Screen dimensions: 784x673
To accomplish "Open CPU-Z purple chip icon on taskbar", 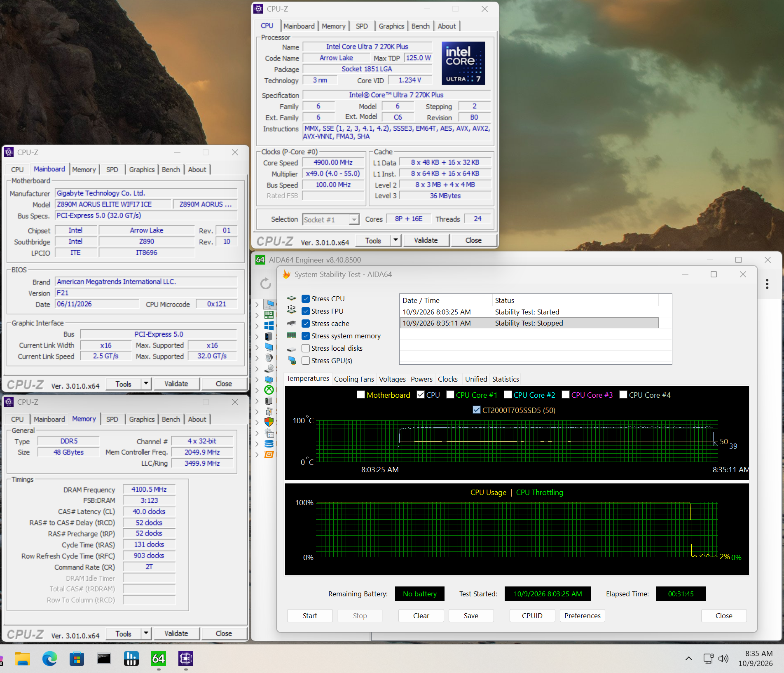I will [x=186, y=659].
